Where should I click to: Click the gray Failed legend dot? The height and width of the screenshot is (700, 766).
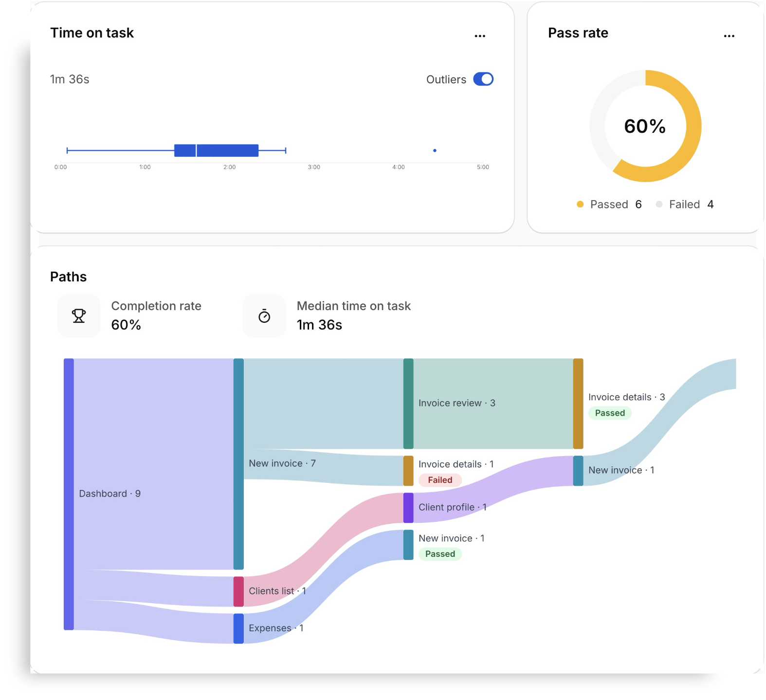click(659, 204)
